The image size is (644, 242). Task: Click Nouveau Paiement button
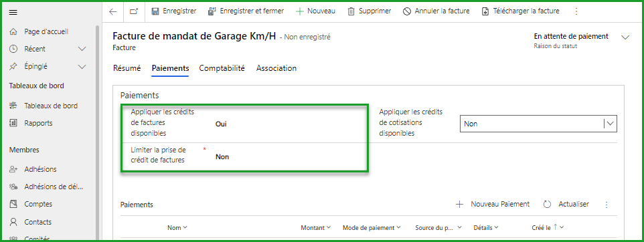(493, 205)
